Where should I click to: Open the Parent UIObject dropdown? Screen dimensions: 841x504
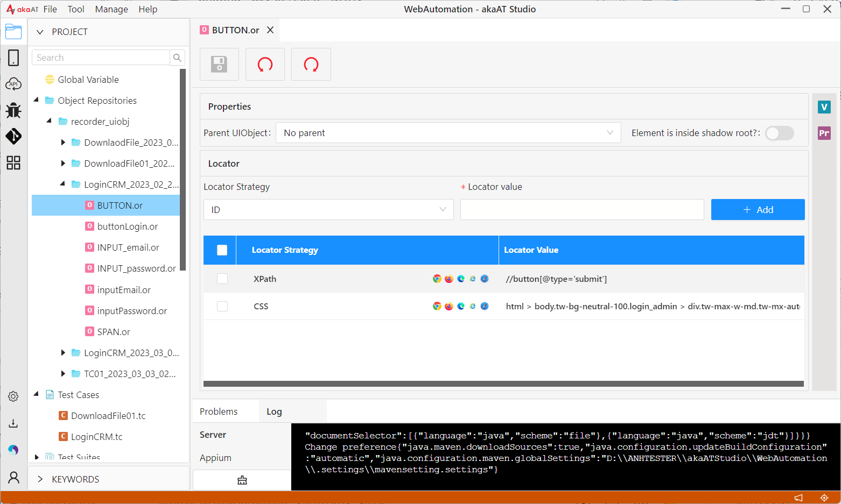pos(448,133)
